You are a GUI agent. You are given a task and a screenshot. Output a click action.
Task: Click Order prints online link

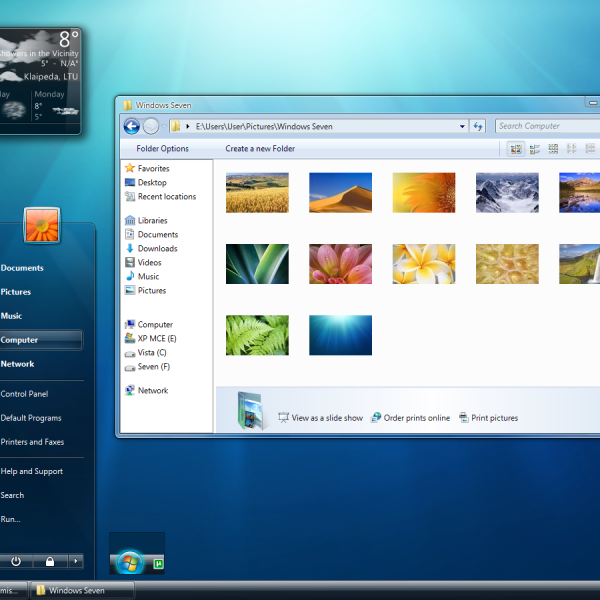pyautogui.click(x=416, y=418)
